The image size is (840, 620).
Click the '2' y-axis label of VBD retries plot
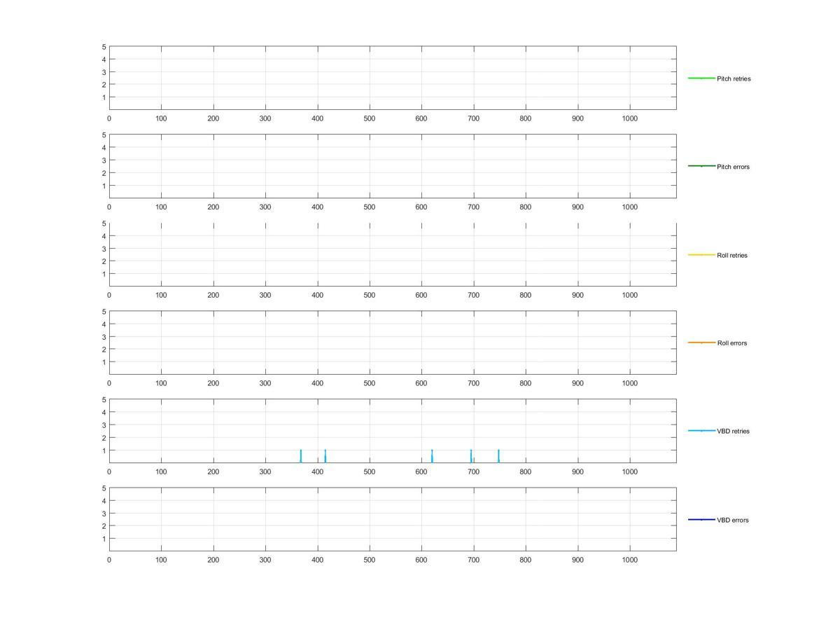click(104, 438)
